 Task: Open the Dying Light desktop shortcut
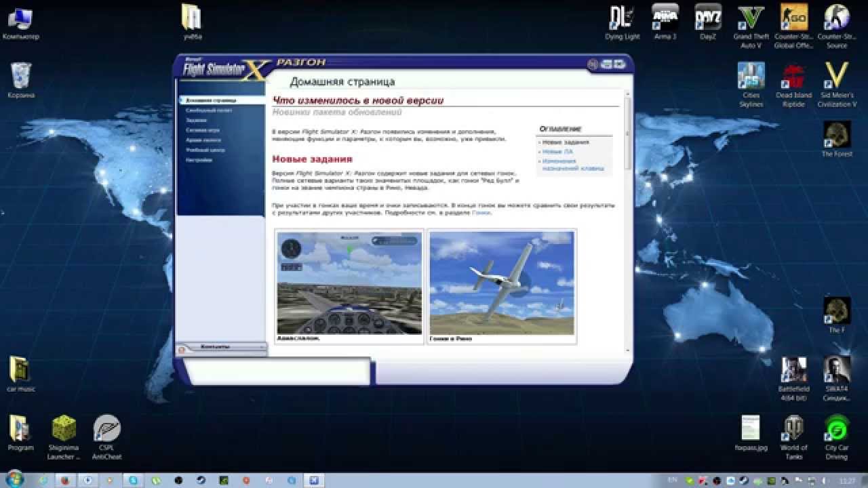tap(622, 22)
